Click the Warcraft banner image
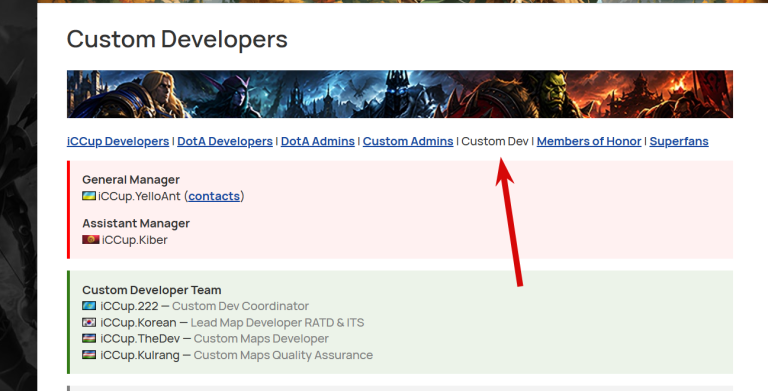Viewport: 768px width, 391px height. coord(400,94)
